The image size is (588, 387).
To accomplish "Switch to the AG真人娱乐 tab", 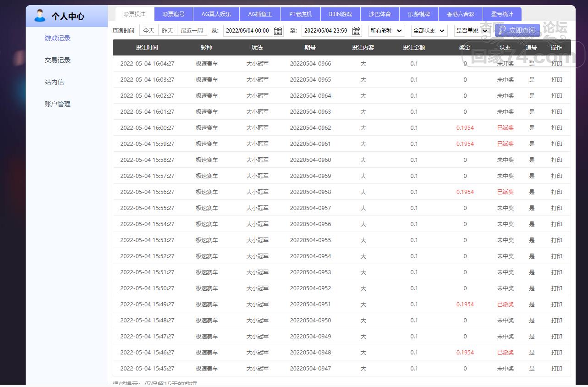I will pos(216,14).
